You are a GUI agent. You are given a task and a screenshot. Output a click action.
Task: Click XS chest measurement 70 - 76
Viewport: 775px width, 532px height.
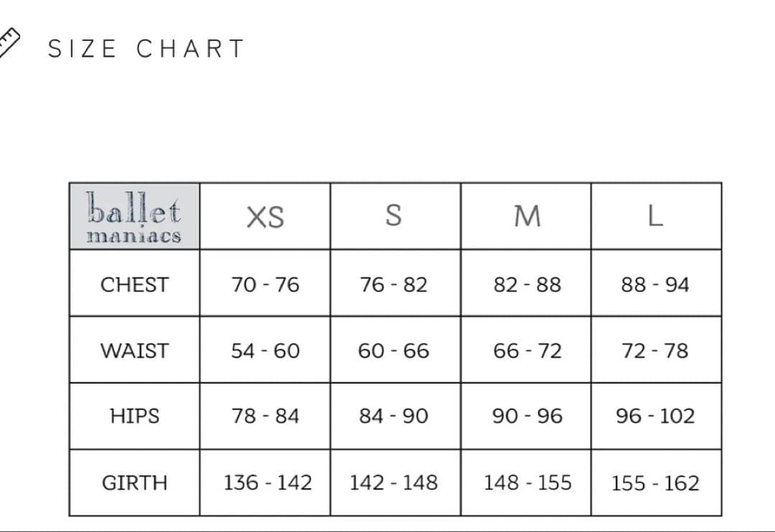pyautogui.click(x=265, y=285)
